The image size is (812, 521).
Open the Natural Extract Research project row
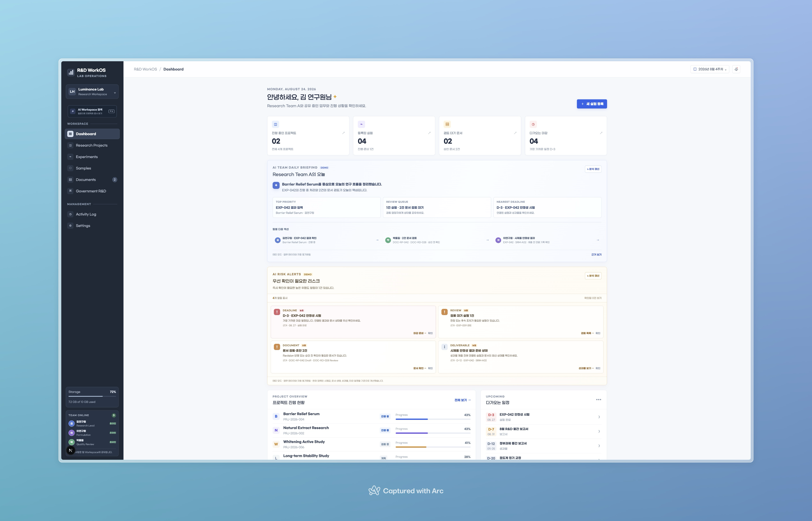372,430
